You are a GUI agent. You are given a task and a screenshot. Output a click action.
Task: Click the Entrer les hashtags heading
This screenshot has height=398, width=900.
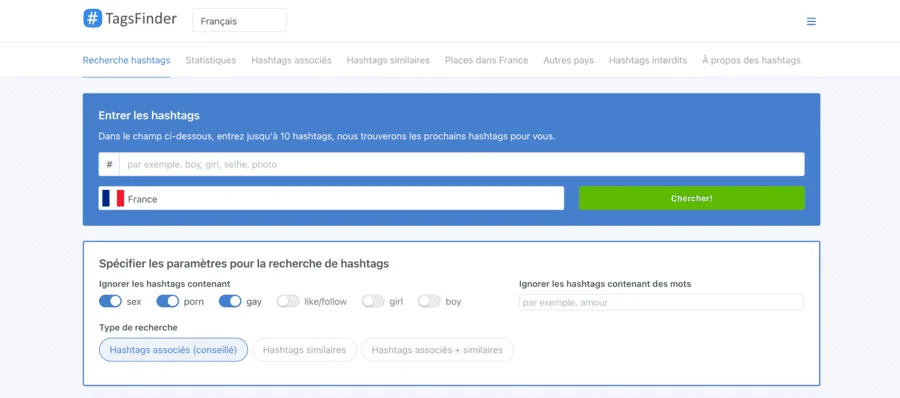tap(149, 115)
